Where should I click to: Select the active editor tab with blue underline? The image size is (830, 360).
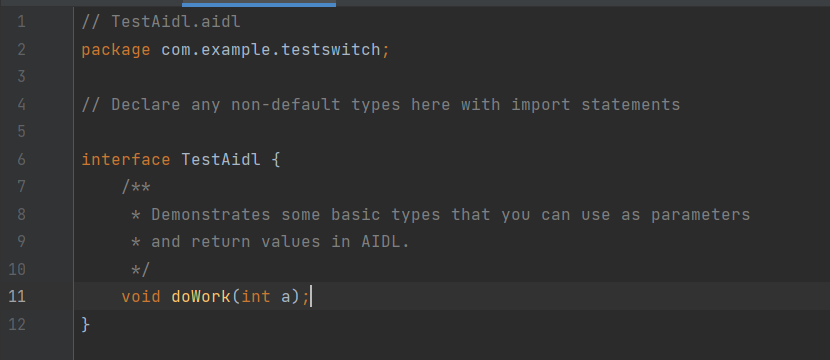[x=259, y=3]
